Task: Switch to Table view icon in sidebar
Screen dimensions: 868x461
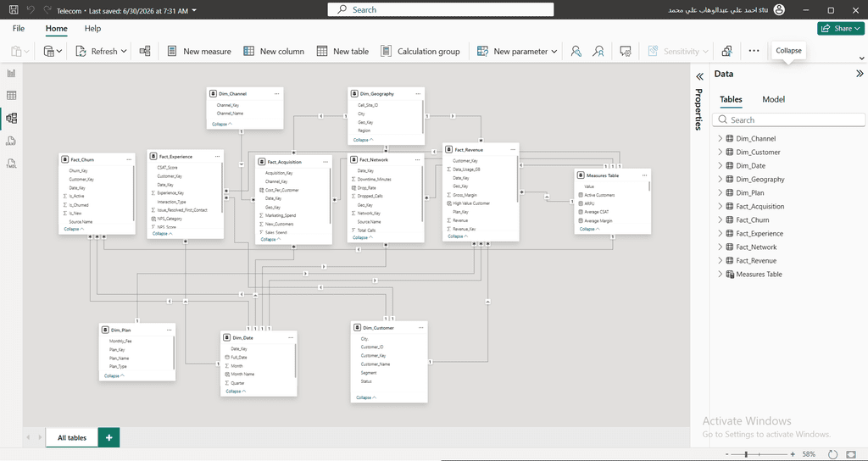Action: [11, 96]
